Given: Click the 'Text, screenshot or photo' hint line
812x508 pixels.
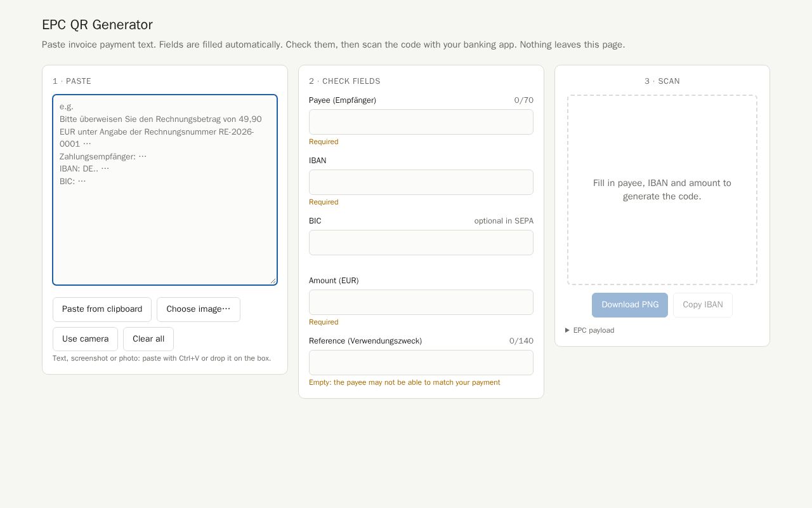Looking at the screenshot, I should pos(162,358).
